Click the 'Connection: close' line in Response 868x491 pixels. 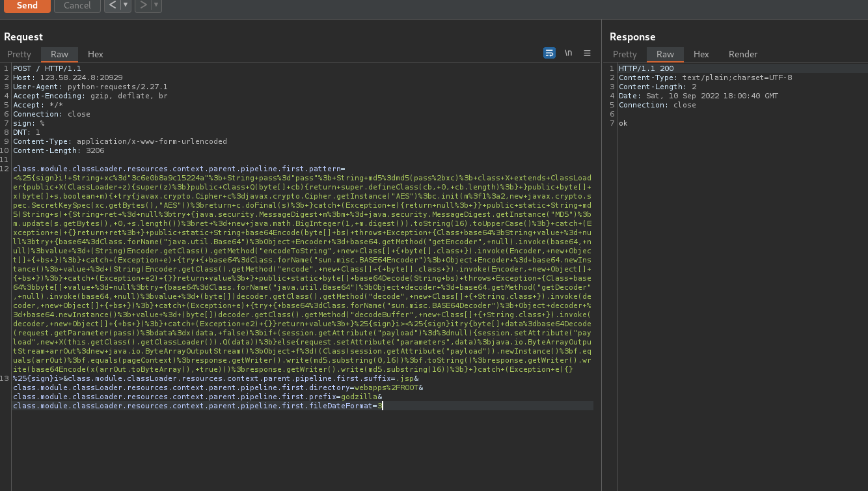657,105
